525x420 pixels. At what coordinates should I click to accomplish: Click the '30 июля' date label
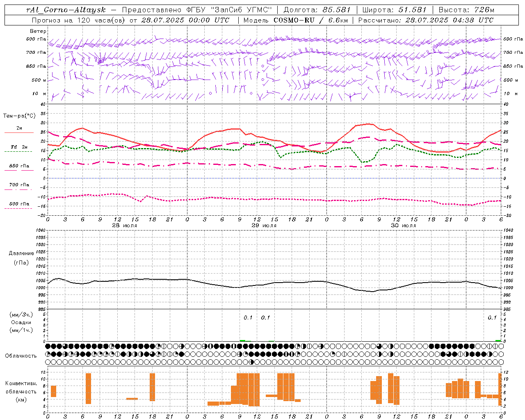pos(403,226)
